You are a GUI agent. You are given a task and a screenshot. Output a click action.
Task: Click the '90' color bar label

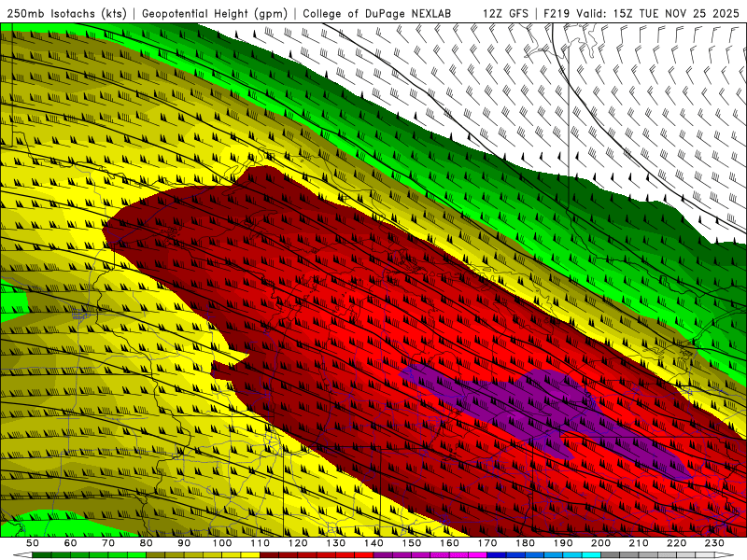[x=184, y=543]
